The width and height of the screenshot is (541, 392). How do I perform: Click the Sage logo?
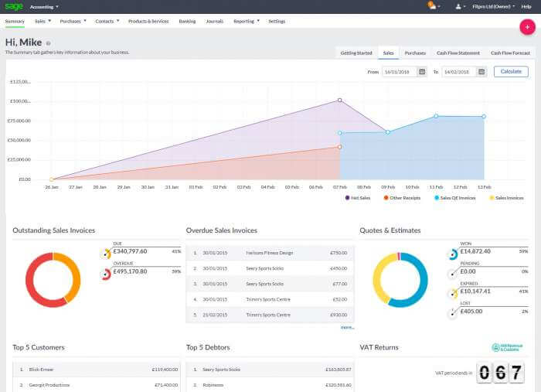(x=14, y=6)
